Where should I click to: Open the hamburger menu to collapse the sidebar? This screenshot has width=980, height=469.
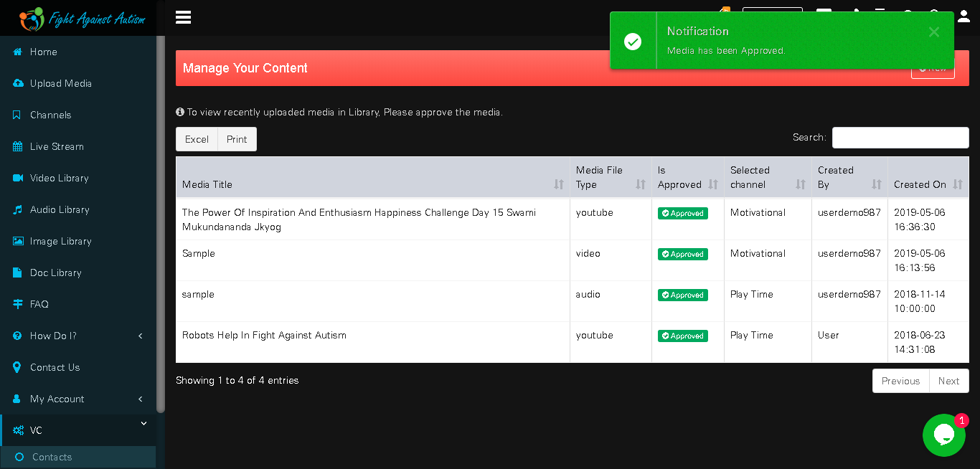(x=183, y=17)
